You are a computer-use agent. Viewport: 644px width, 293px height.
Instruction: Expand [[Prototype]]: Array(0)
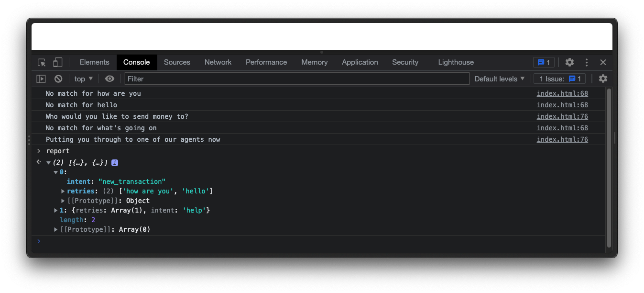tap(56, 229)
